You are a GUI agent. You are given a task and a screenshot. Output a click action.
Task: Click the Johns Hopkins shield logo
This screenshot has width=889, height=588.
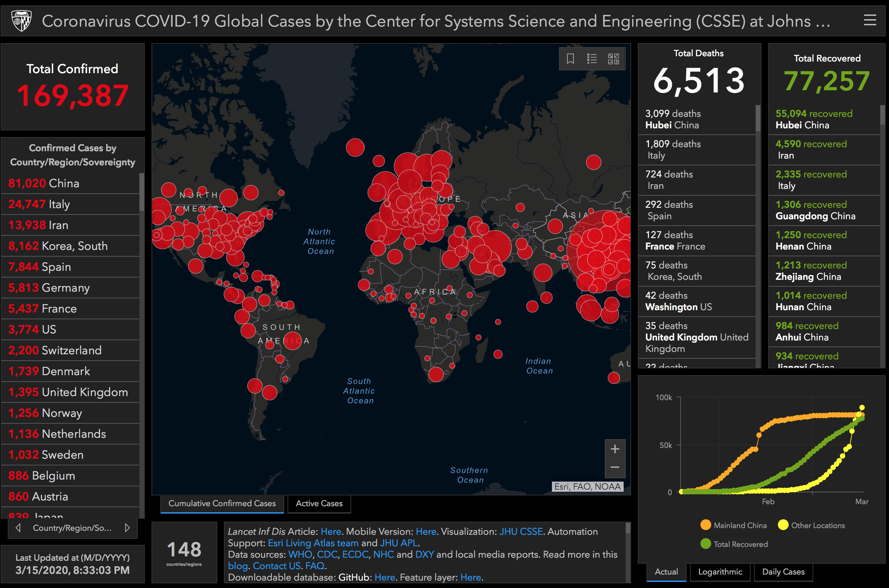(x=21, y=21)
